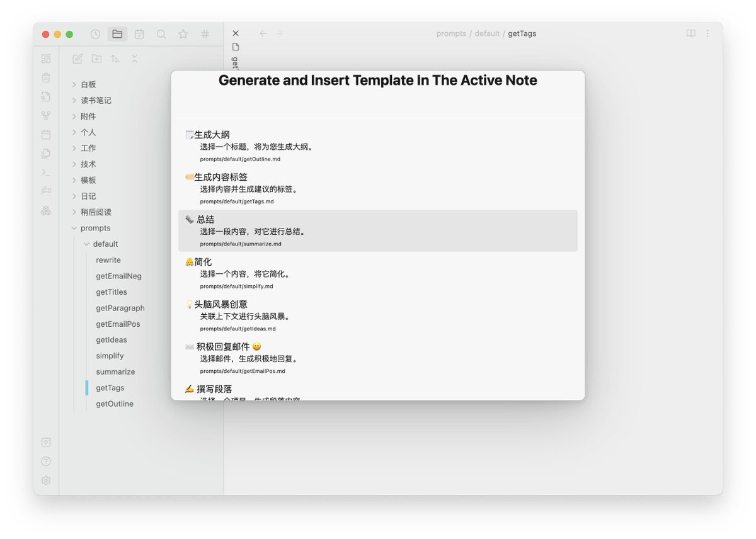
Task: Choose the highlighted 总结 template
Action: 378,230
